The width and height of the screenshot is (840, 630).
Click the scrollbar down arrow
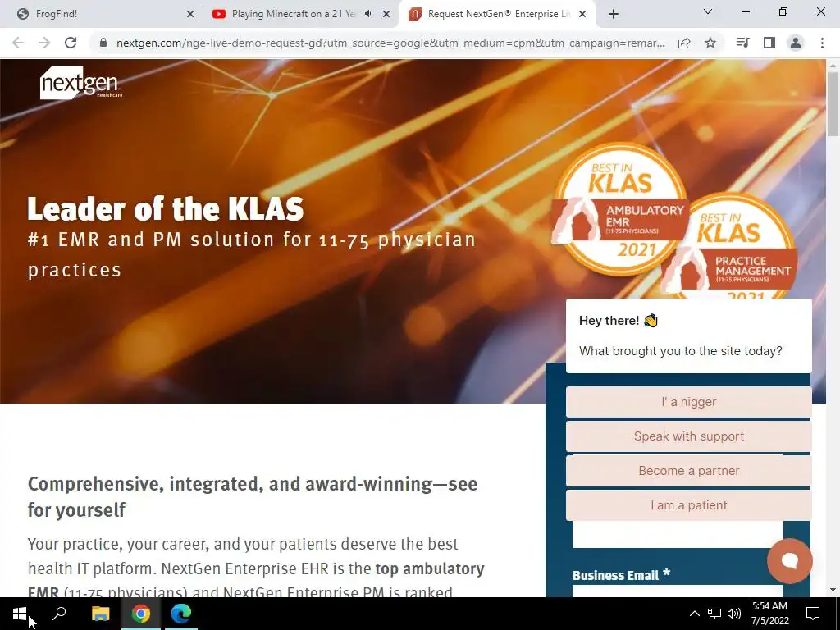tap(833, 590)
